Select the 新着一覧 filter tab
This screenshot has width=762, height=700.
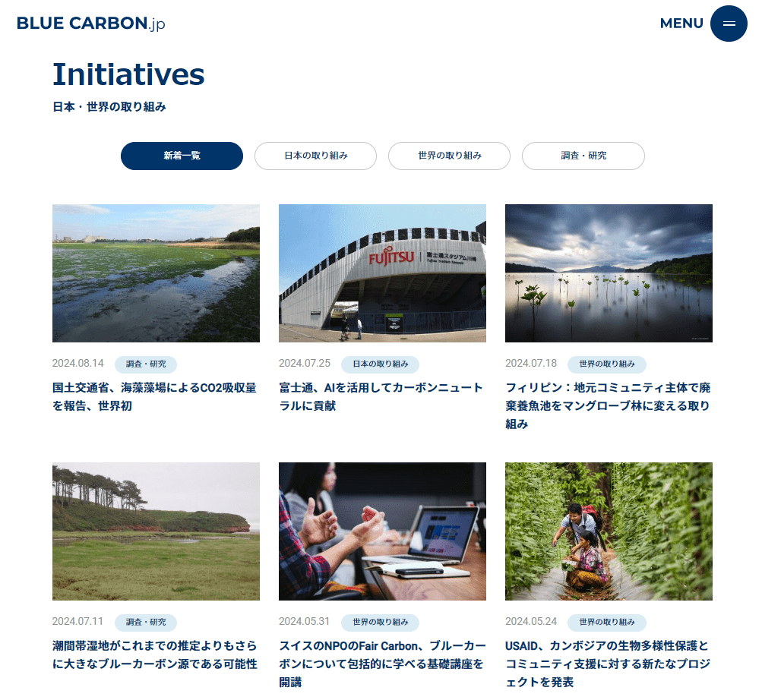[x=182, y=156]
